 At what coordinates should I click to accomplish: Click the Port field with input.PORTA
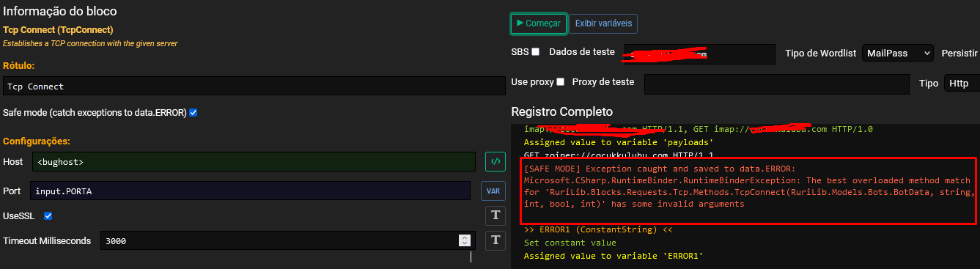coord(250,191)
